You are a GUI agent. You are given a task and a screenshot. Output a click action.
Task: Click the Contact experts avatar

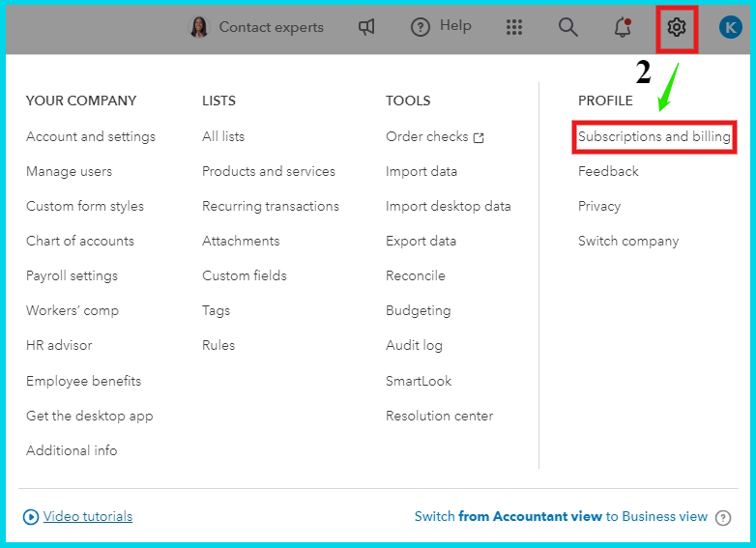[199, 27]
